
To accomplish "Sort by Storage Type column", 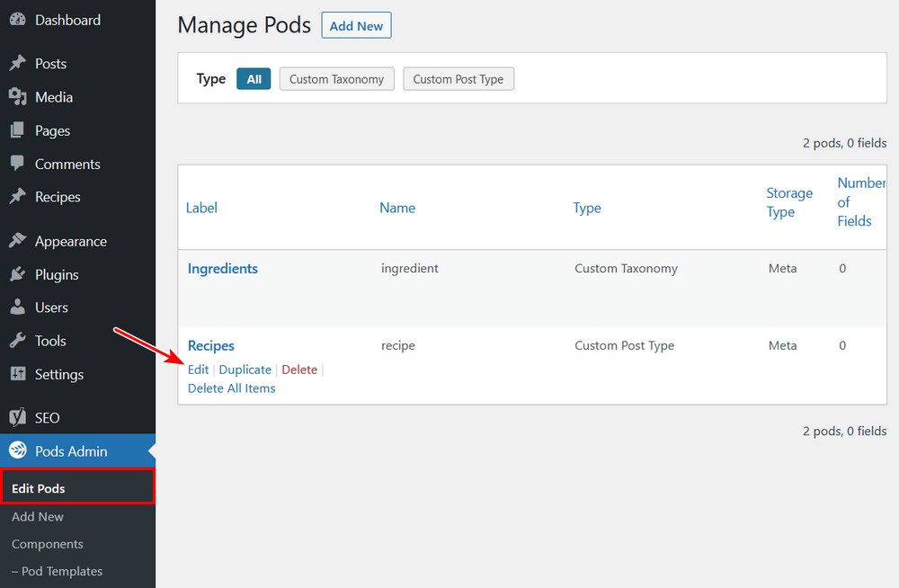I will pyautogui.click(x=789, y=202).
